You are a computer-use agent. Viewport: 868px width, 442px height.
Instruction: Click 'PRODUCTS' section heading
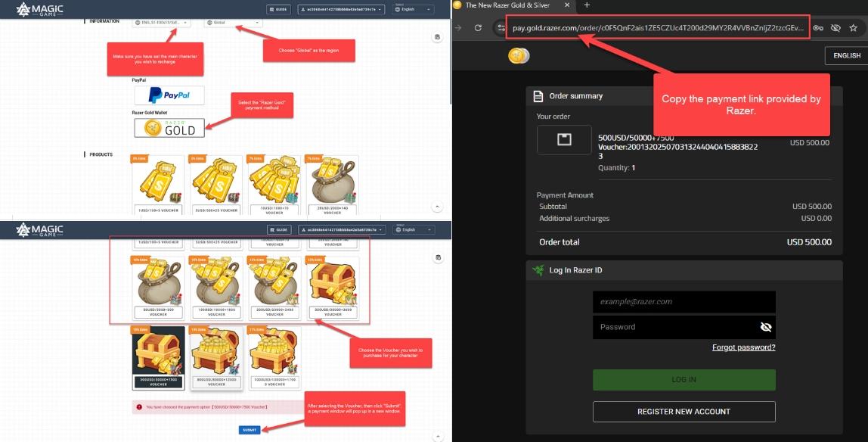pyautogui.click(x=101, y=154)
